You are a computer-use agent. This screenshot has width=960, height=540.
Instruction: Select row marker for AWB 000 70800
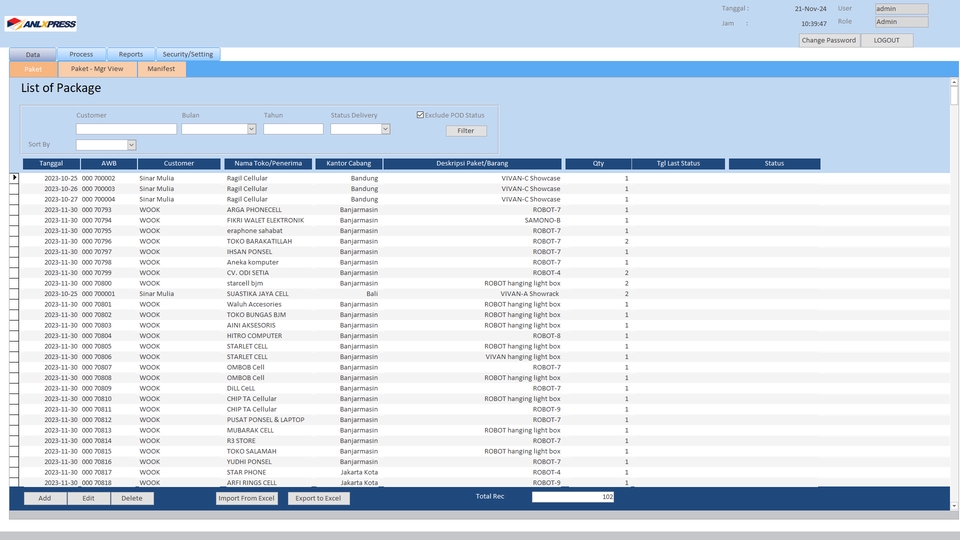[14, 283]
